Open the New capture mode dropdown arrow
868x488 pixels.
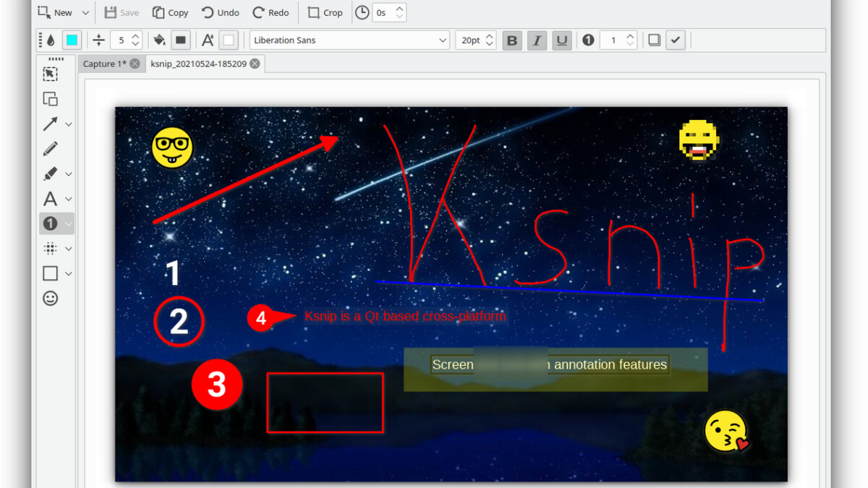85,12
